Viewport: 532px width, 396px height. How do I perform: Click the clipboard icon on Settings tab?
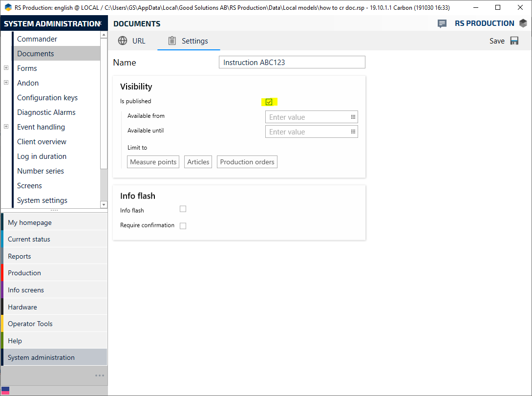(x=171, y=41)
